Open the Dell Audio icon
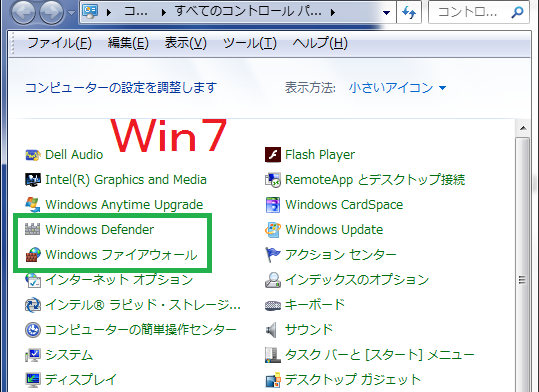The image size is (539, 392). (33, 155)
